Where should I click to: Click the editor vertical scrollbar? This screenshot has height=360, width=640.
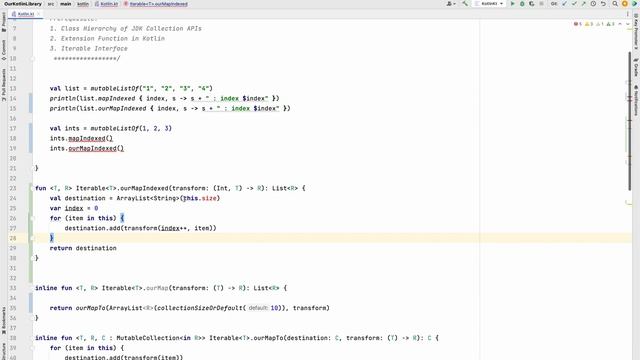(630, 120)
